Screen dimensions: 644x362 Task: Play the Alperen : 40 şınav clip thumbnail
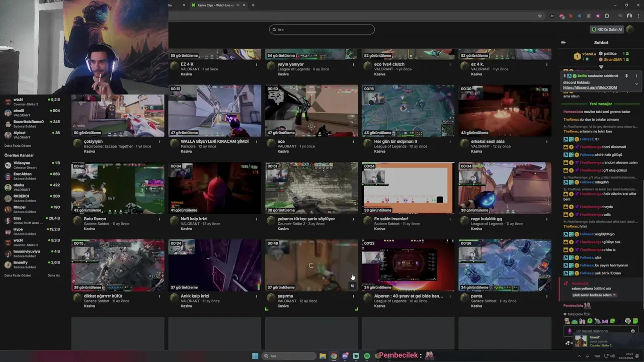[x=408, y=265]
